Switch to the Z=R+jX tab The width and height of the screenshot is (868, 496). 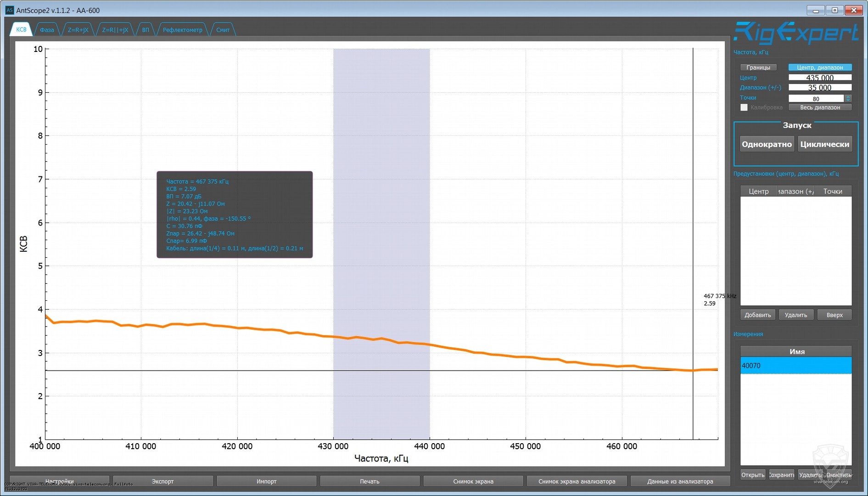pyautogui.click(x=78, y=30)
